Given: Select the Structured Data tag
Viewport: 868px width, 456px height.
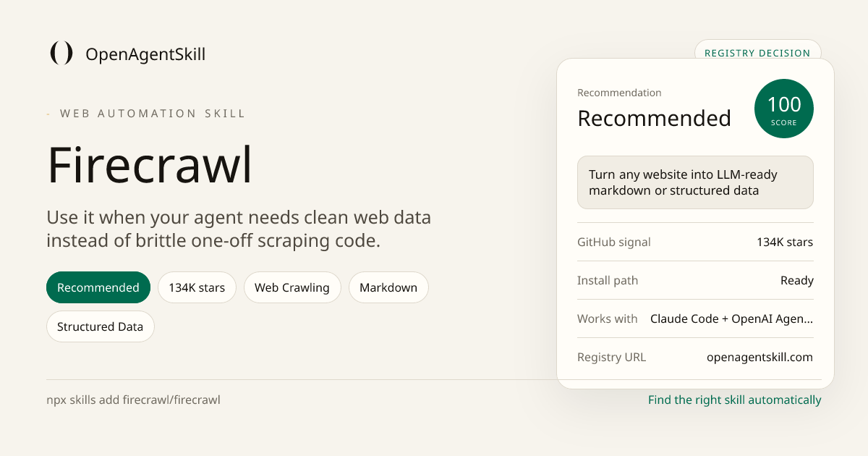Looking at the screenshot, I should click(x=101, y=326).
